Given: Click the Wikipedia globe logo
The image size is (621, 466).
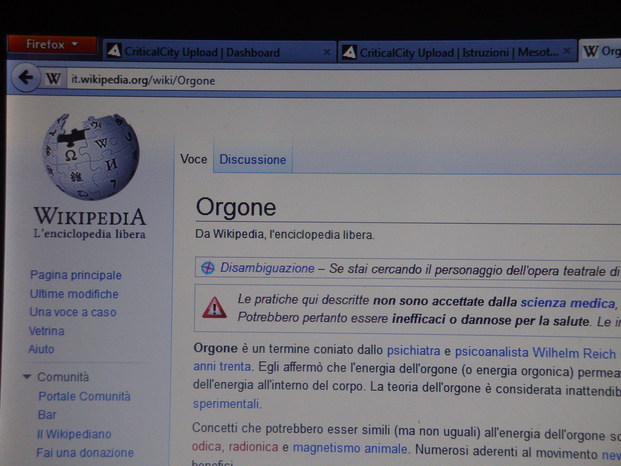Looking at the screenshot, I should (91, 156).
